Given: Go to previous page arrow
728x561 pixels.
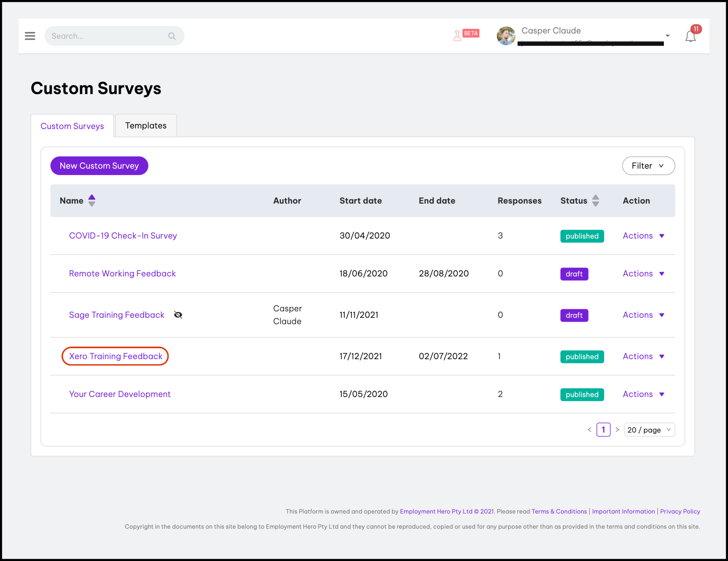Looking at the screenshot, I should [589, 430].
